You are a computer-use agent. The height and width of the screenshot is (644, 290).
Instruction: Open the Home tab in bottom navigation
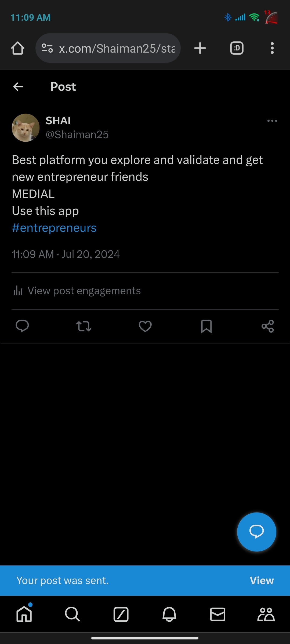pos(24,614)
